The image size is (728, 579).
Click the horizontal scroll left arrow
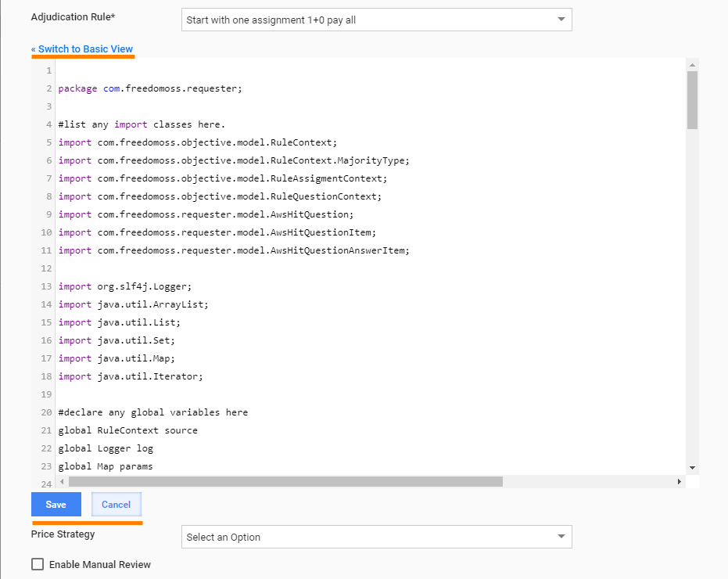click(x=62, y=481)
